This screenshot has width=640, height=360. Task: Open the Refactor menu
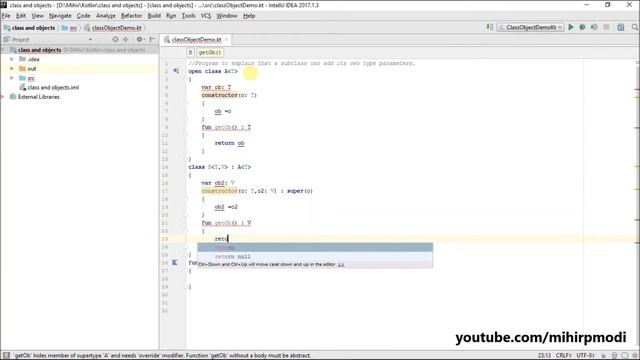coord(131,16)
